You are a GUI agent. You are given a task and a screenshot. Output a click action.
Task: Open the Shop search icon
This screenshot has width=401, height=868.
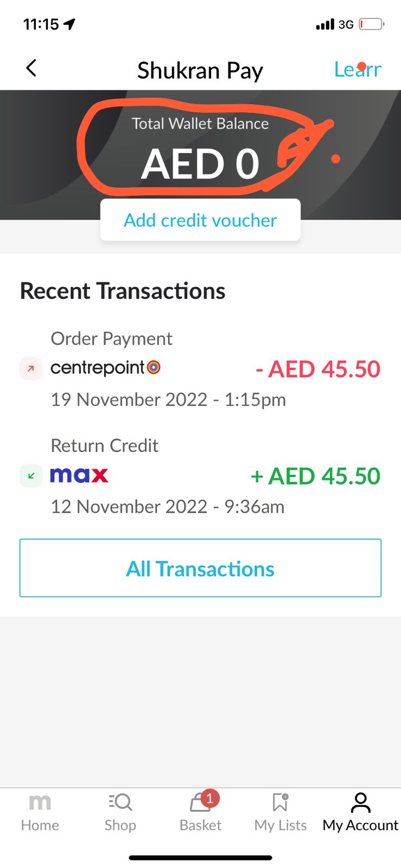click(120, 802)
